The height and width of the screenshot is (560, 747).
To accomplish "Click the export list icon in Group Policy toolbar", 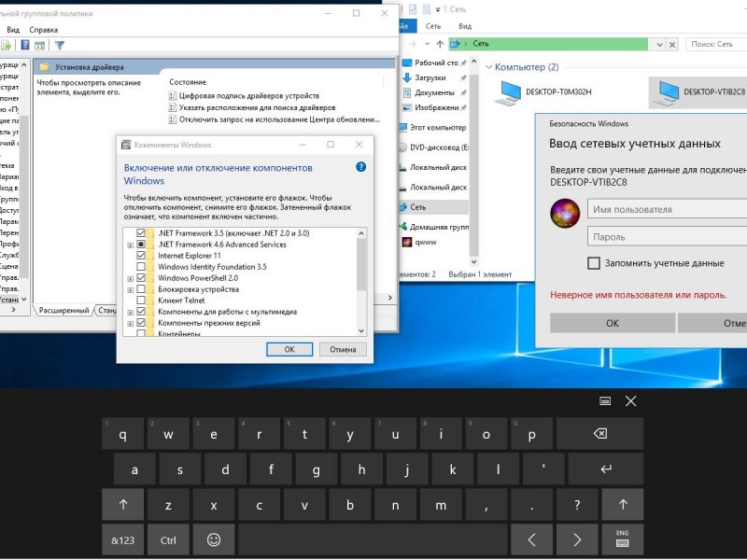I will tap(7, 45).
